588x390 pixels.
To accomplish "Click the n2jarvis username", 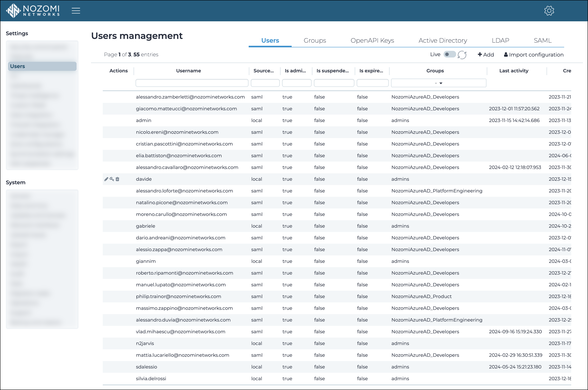I will point(145,343).
